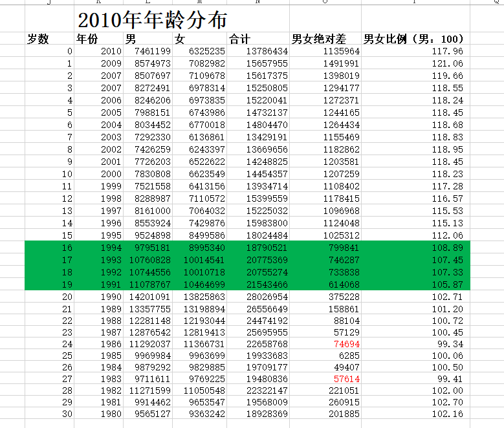Click total cell 25695955
The height and width of the screenshot is (428, 504).
pyautogui.click(x=267, y=332)
